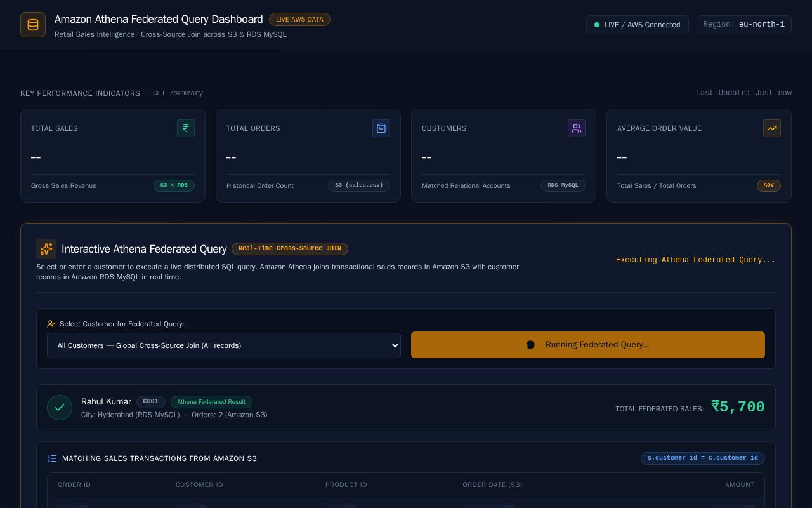Click the AMOUNT column header
The image size is (812, 508).
[740, 485]
